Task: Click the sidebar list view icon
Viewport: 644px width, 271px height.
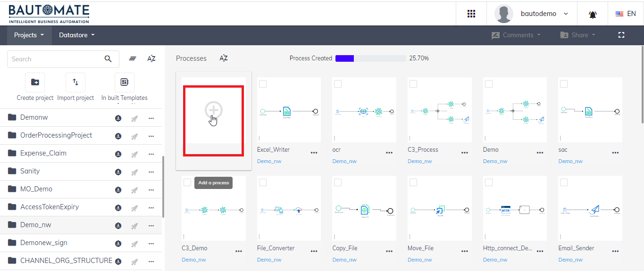Action: pyautogui.click(x=133, y=58)
